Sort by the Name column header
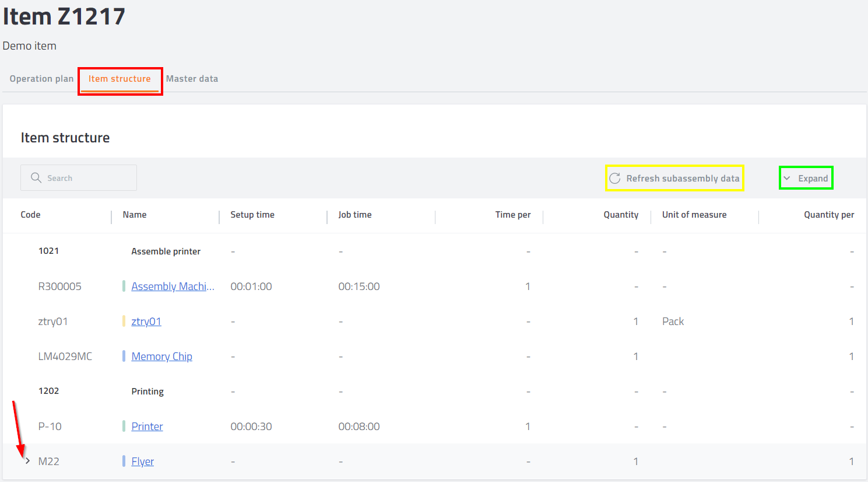Viewport: 868px width, 482px height. tap(135, 215)
